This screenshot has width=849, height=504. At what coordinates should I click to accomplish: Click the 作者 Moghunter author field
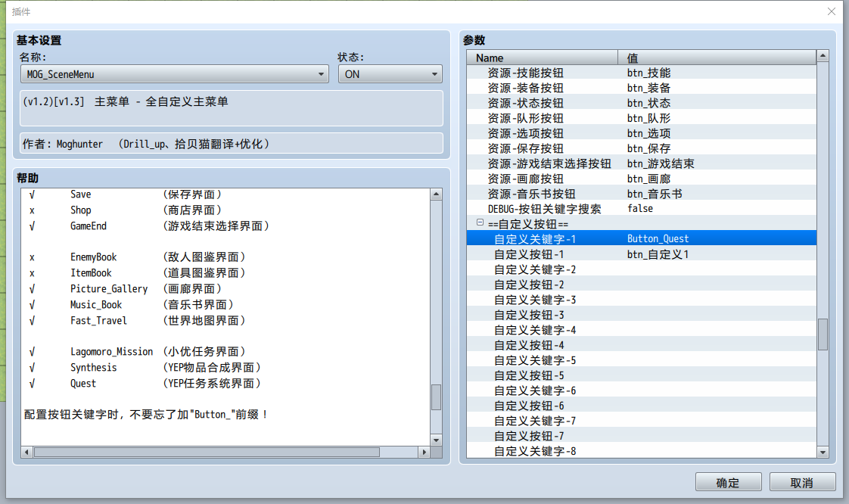click(x=232, y=144)
